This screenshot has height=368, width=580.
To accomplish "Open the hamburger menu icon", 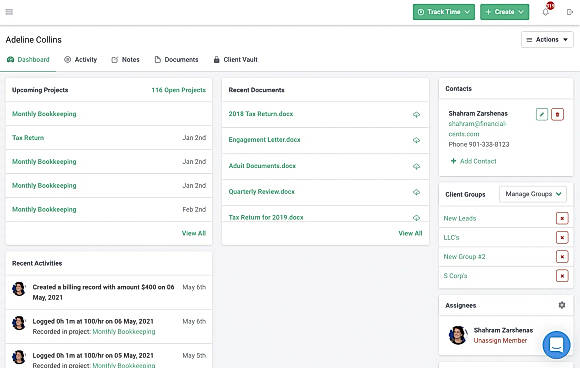I will point(9,12).
